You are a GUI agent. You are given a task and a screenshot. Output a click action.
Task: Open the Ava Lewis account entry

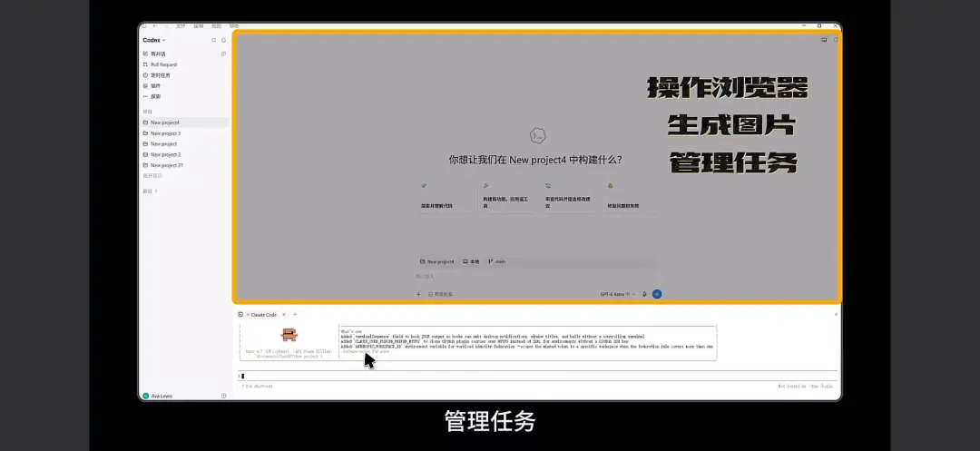point(158,396)
